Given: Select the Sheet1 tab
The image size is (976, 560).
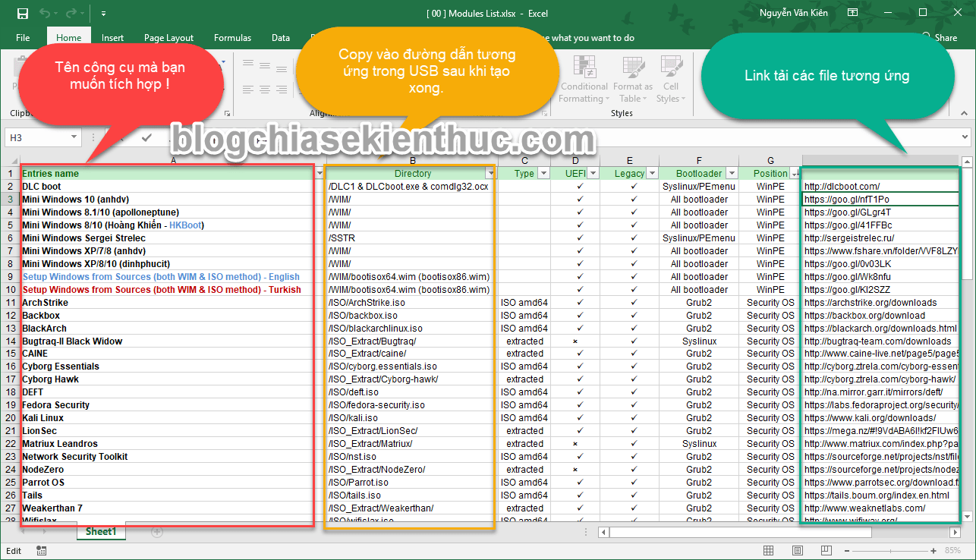Looking at the screenshot, I should 101,532.
